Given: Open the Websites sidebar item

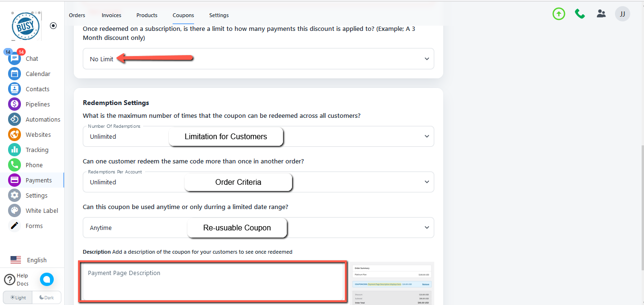Looking at the screenshot, I should click(x=38, y=134).
